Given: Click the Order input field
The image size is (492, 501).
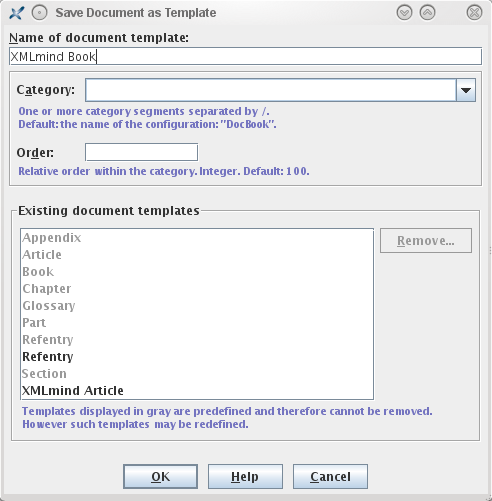Looking at the screenshot, I should pyautogui.click(x=141, y=152).
